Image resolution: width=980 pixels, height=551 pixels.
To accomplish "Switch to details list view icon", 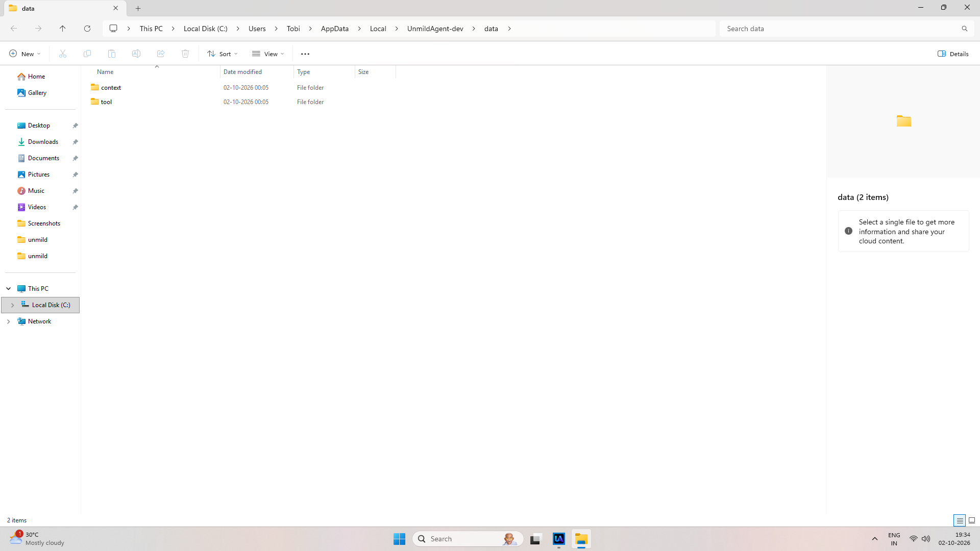I will coord(960,520).
